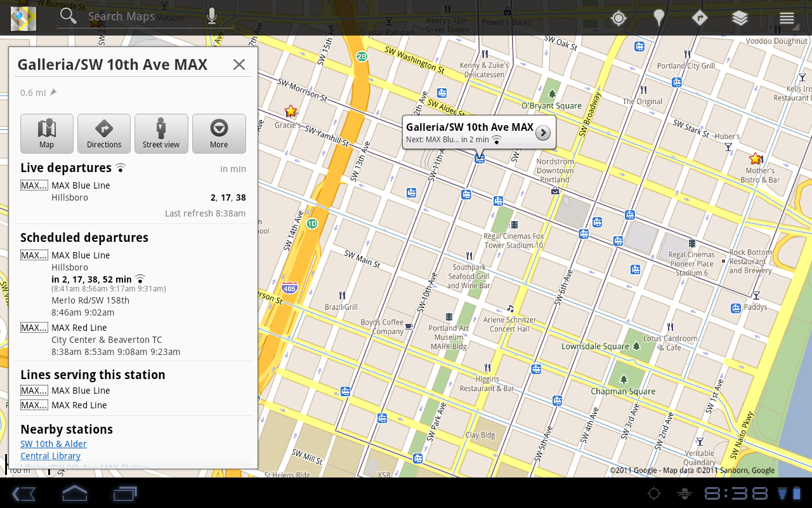Tap the voice search microphone icon
This screenshot has width=812, height=508.
pyautogui.click(x=212, y=17)
